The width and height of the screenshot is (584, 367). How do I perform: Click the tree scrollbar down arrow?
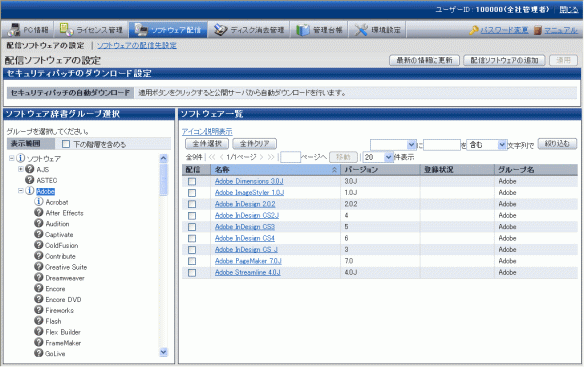164,352
